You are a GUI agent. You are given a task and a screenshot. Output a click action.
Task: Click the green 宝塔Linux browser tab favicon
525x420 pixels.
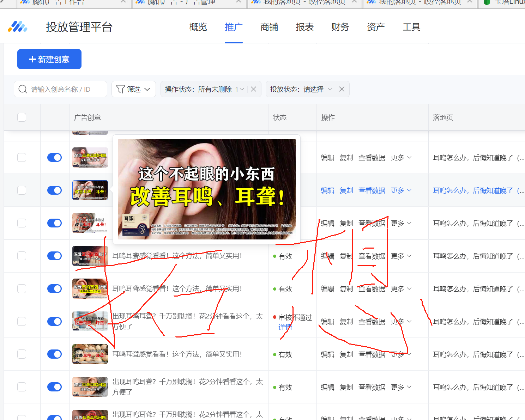(487, 2)
